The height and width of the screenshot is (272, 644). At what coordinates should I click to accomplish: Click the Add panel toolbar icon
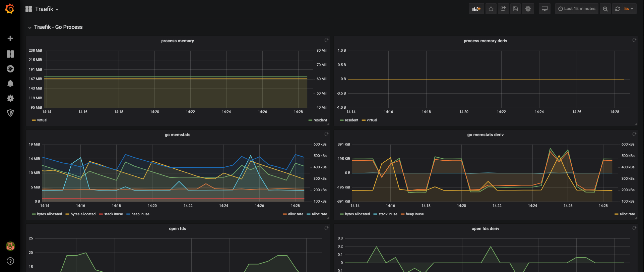[x=476, y=9]
